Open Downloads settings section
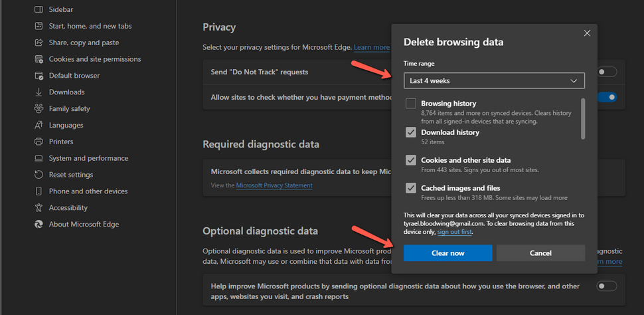644x315 pixels. click(66, 92)
